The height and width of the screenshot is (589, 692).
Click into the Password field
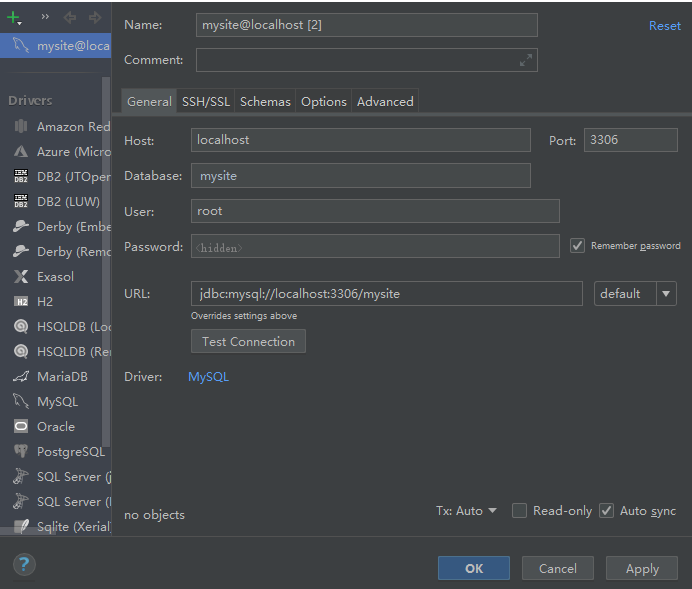(x=376, y=246)
